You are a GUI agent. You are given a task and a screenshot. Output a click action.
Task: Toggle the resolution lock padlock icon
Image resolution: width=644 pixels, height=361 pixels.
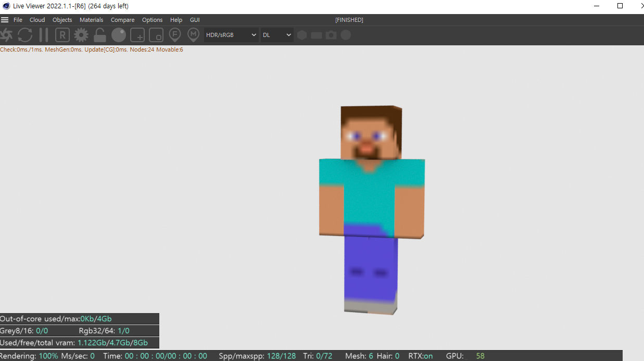tap(100, 35)
